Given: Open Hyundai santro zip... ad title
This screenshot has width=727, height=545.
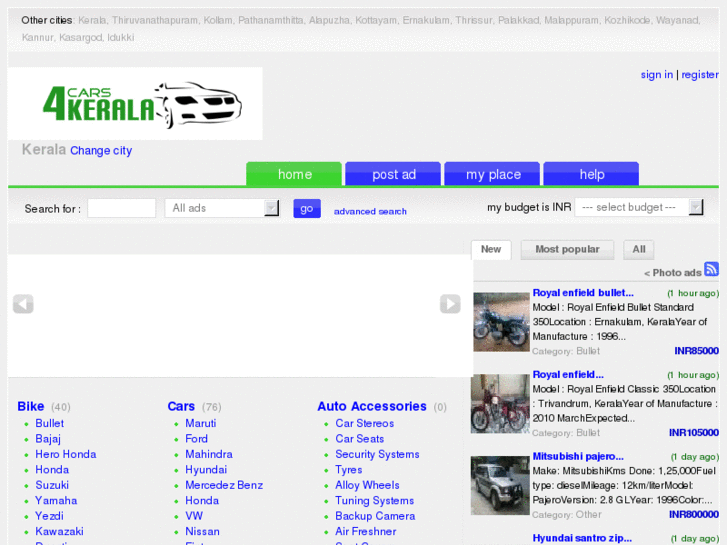Looking at the screenshot, I should coord(582,538).
